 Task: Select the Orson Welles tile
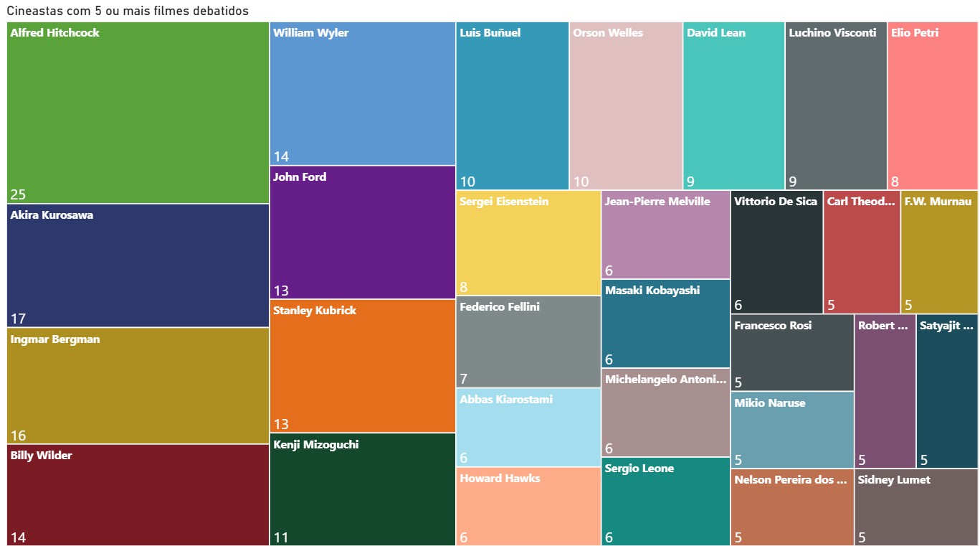626,105
